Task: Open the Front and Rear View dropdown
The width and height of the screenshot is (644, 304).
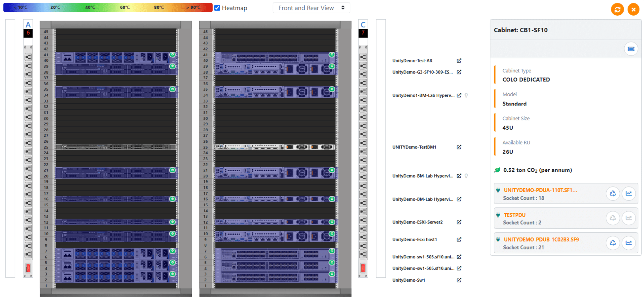Action: pos(311,8)
